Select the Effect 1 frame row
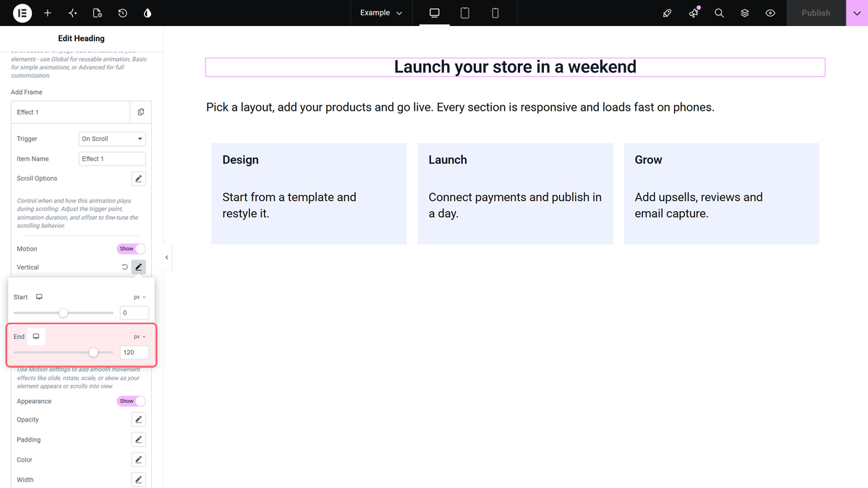Viewport: 868px width, 488px height. 71,112
